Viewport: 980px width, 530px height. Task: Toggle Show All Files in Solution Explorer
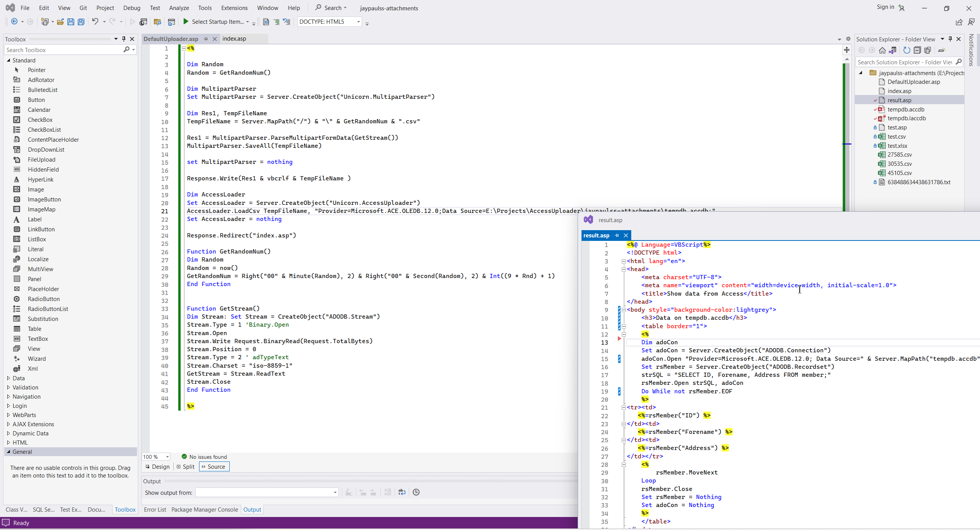pos(928,50)
